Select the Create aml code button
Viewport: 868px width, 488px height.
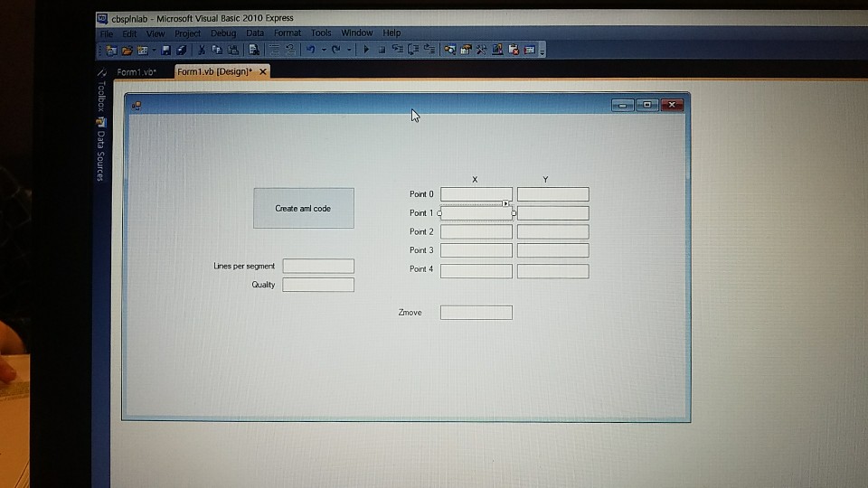304,208
